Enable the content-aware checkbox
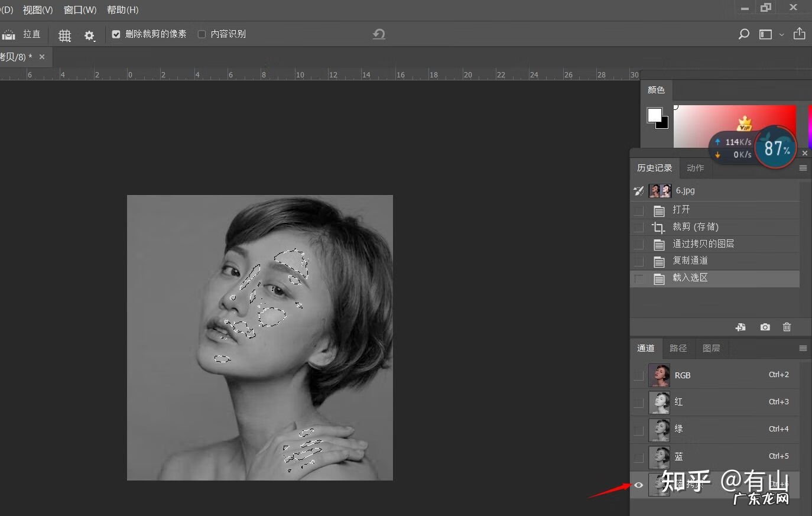812x516 pixels. coord(202,34)
